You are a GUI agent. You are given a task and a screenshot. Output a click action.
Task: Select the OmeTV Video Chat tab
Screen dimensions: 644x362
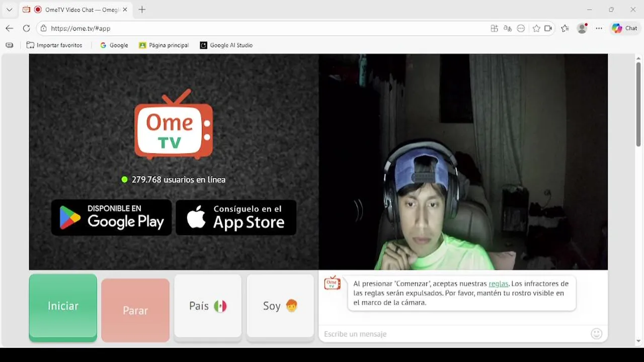point(75,10)
